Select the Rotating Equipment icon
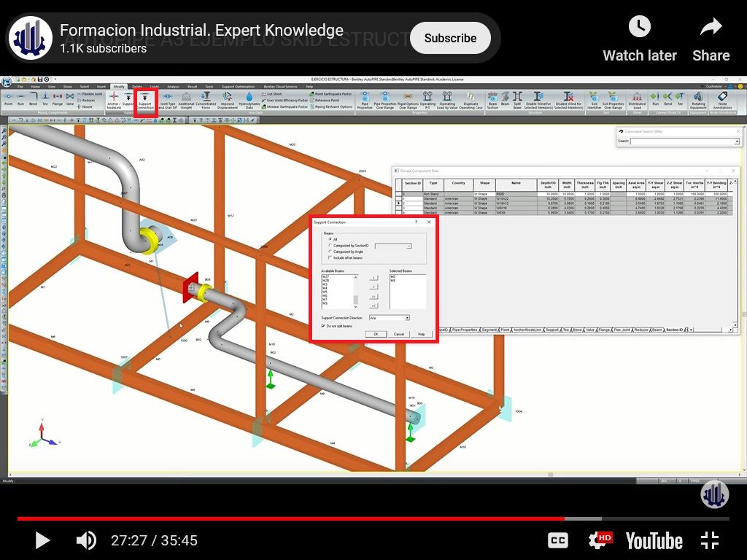Screen dimensions: 747x560 (698, 101)
